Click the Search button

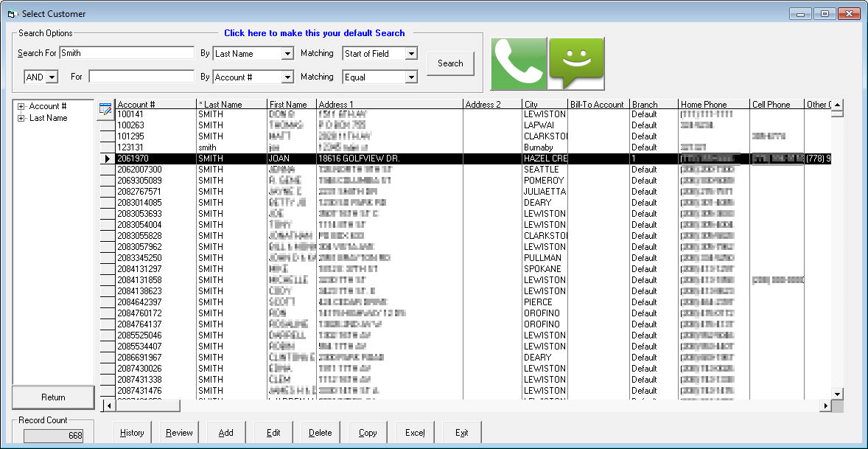pos(451,63)
